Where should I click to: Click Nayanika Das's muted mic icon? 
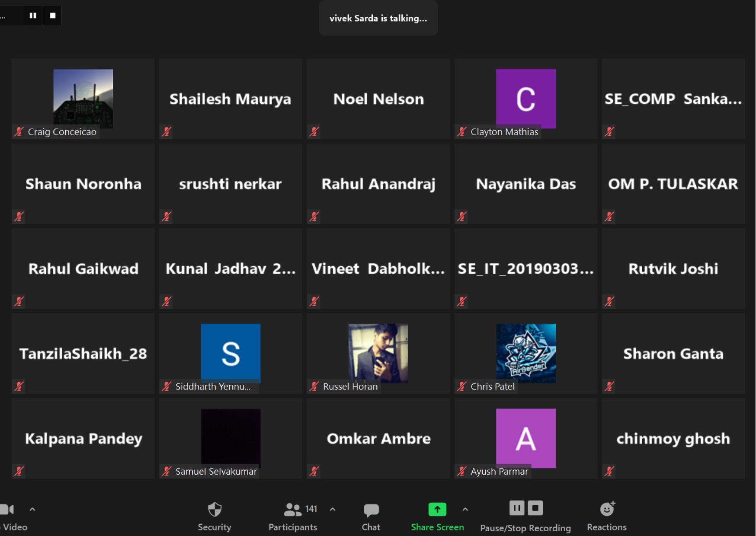pyautogui.click(x=462, y=216)
